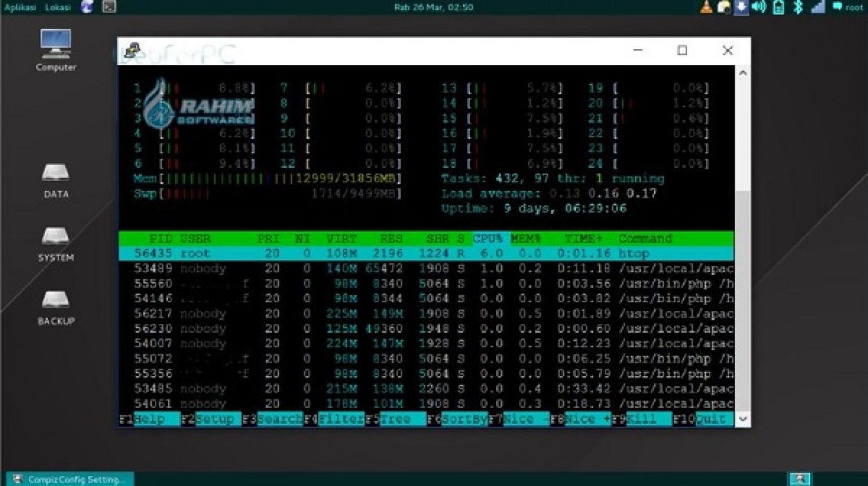Select process row with PID 55560

point(426,283)
